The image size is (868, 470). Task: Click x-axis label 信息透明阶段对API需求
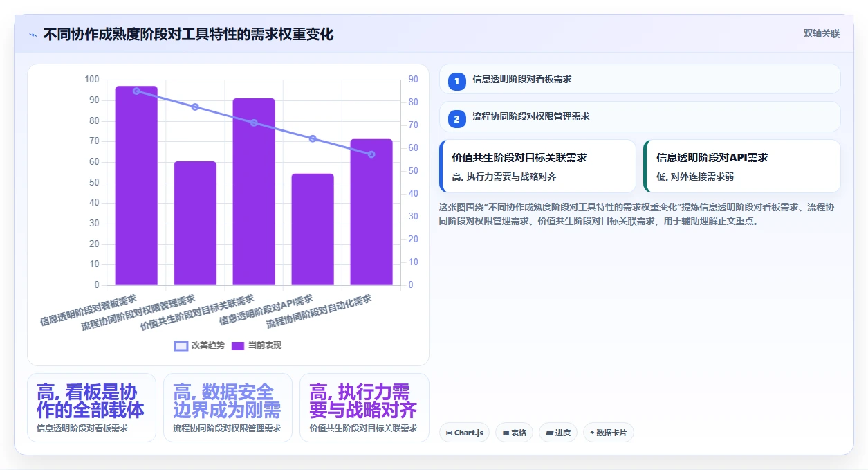click(x=266, y=309)
